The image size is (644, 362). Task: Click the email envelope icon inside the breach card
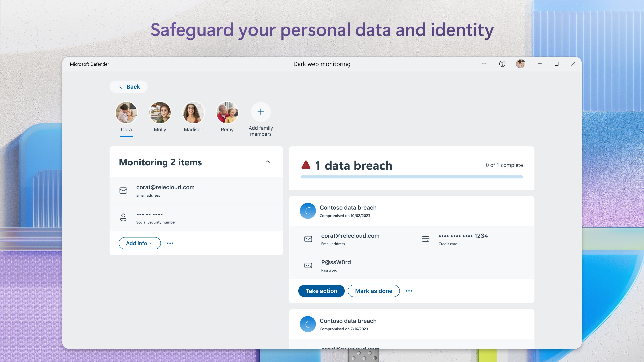tap(308, 239)
